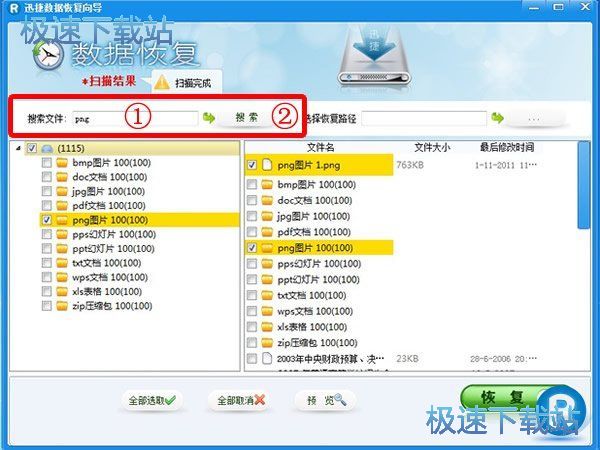Select jpg图片 folder icon in left tree
600x450 pixels.
[62, 191]
